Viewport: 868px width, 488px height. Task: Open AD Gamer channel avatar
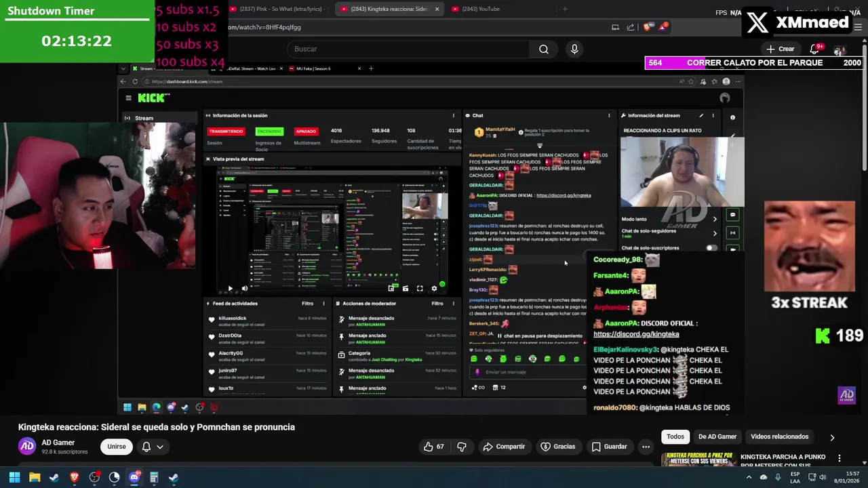click(27, 446)
